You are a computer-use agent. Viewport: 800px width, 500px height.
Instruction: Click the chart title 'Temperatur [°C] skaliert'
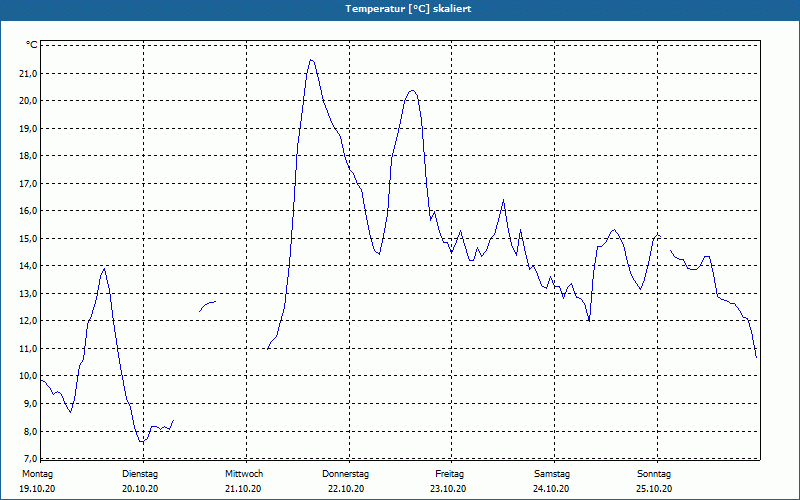pos(408,9)
